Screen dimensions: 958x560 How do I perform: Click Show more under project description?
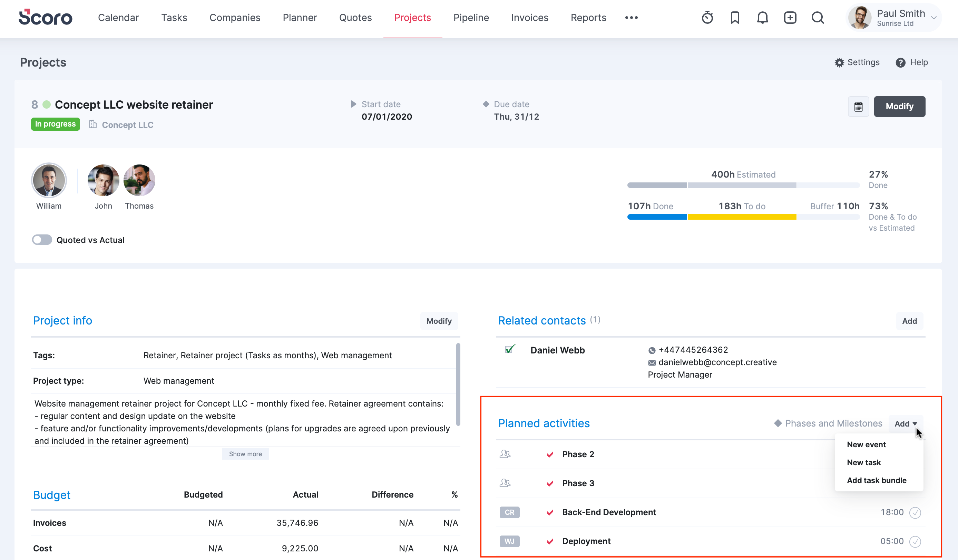pos(245,454)
